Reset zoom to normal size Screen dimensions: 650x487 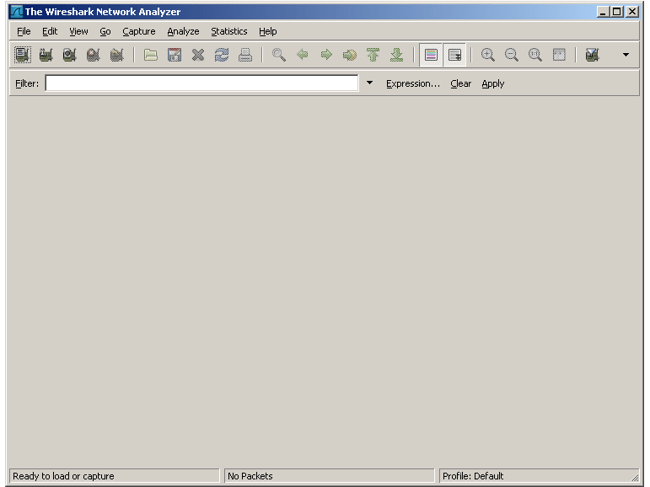(x=535, y=55)
